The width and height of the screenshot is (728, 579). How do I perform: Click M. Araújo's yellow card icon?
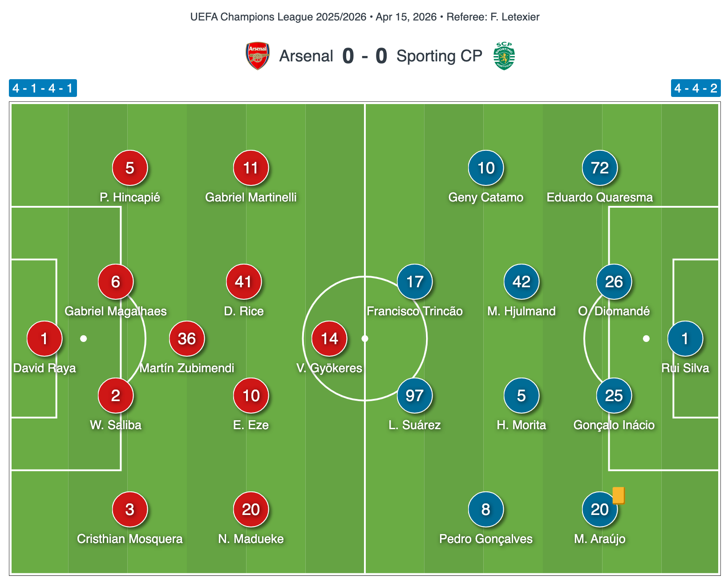tap(619, 495)
